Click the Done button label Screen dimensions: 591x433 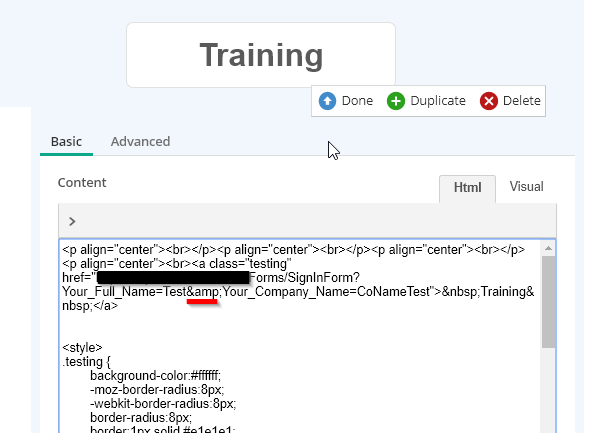tap(357, 101)
